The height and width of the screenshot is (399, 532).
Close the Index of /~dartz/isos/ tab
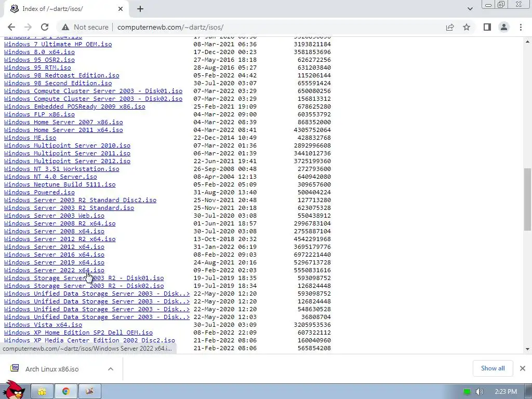click(121, 9)
